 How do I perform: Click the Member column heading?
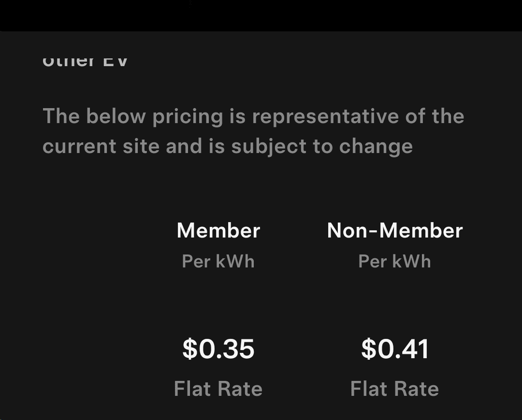[x=218, y=230]
